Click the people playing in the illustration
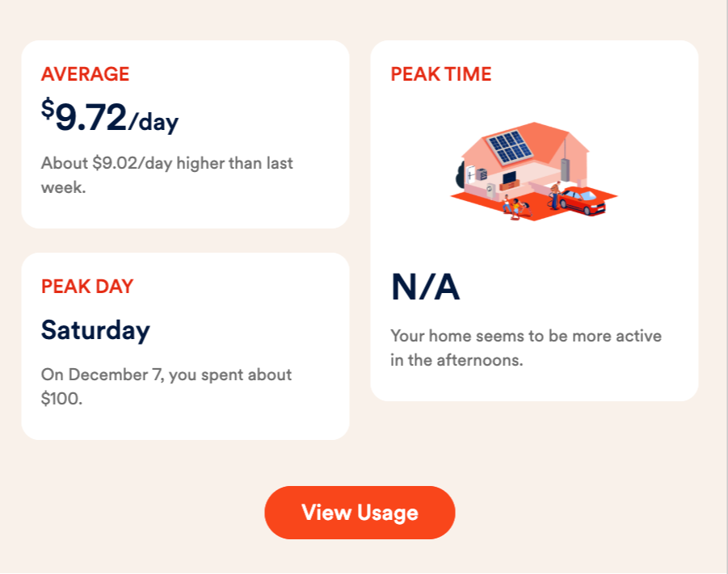This screenshot has height=574, width=728. (516, 207)
